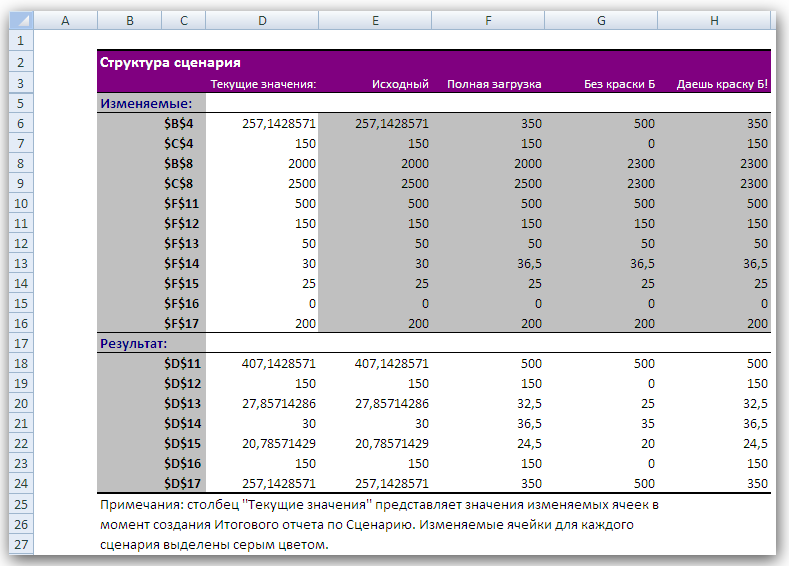This screenshot has width=789, height=566.
Task: Click the $F$12 row label
Action: pyautogui.click(x=181, y=224)
